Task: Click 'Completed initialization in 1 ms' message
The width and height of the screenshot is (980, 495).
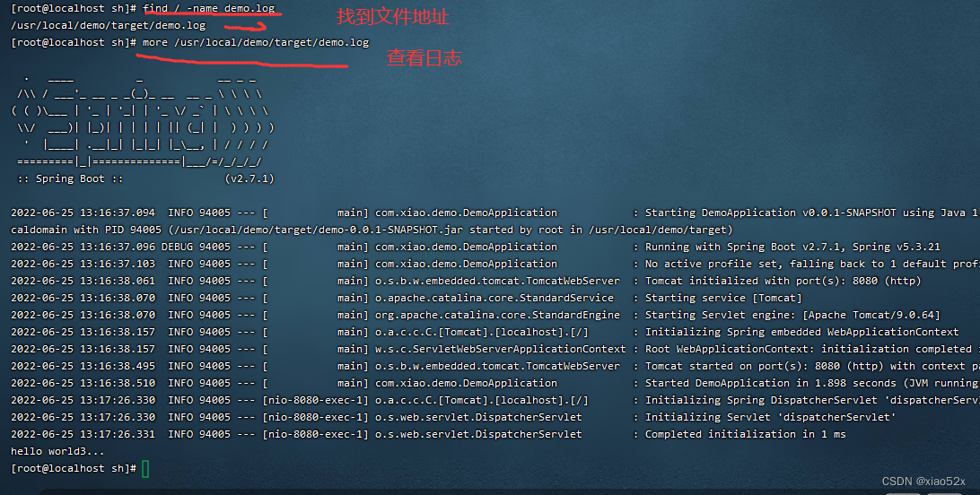Action: pyautogui.click(x=745, y=434)
